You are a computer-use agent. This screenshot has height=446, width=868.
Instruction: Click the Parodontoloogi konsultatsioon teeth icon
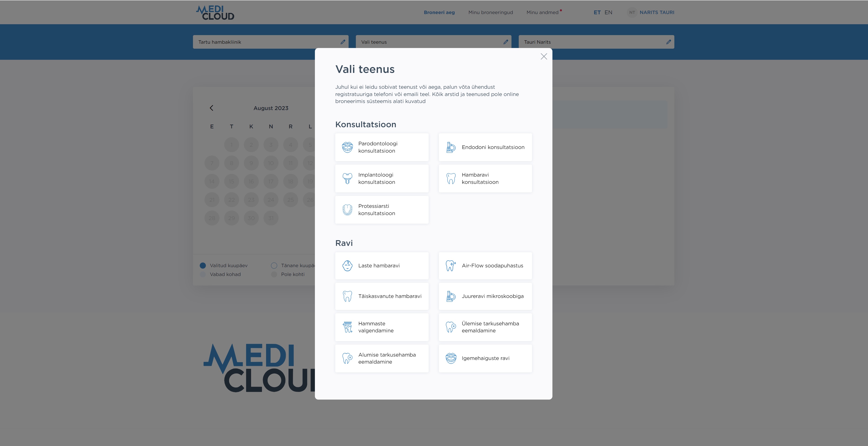[x=347, y=147]
